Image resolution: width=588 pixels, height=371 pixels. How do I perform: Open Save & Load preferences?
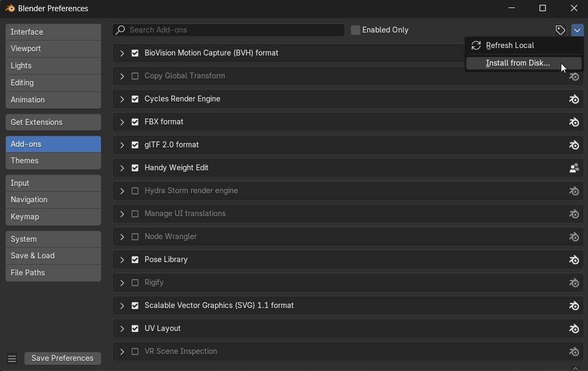coord(53,256)
